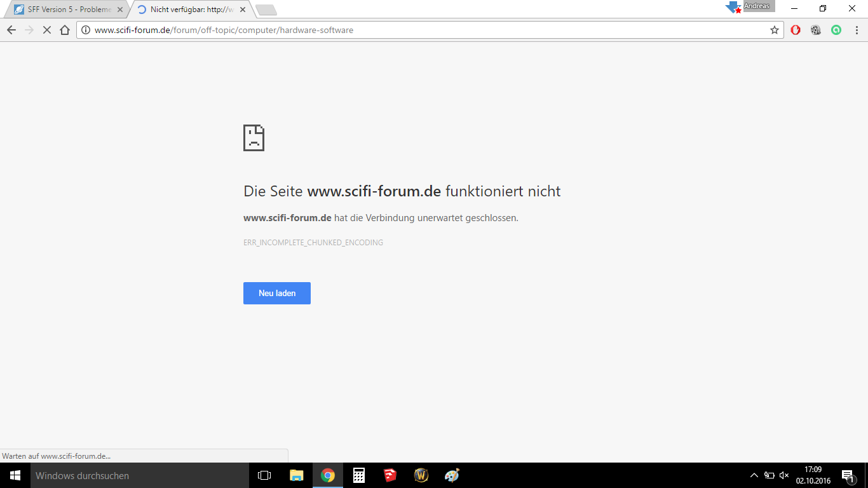Click the film reel extension icon
868x488 pixels.
tap(816, 30)
